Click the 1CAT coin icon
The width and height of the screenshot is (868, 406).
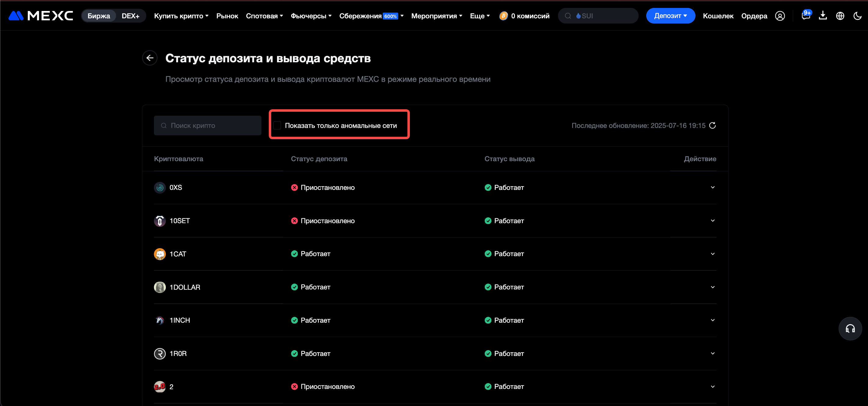tap(160, 254)
